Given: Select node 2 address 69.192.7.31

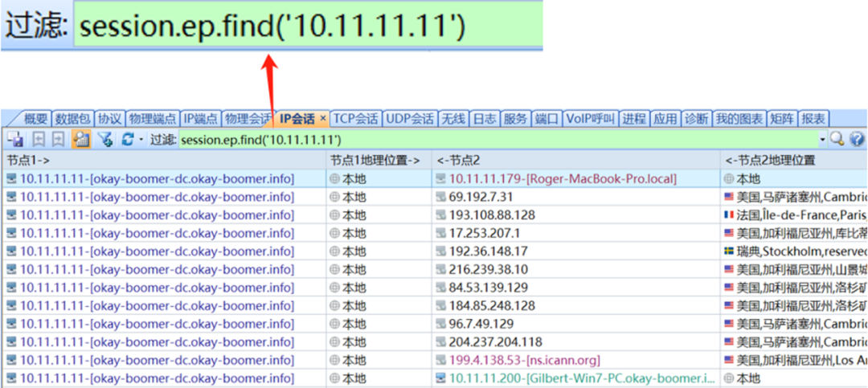Looking at the screenshot, I should coord(481,197).
